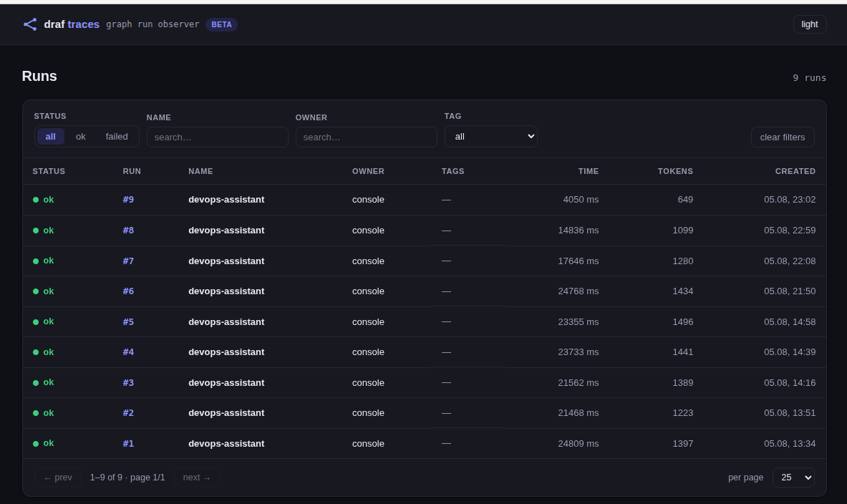Click created date 05.08, 23:02
847x504 pixels.
[x=790, y=200]
